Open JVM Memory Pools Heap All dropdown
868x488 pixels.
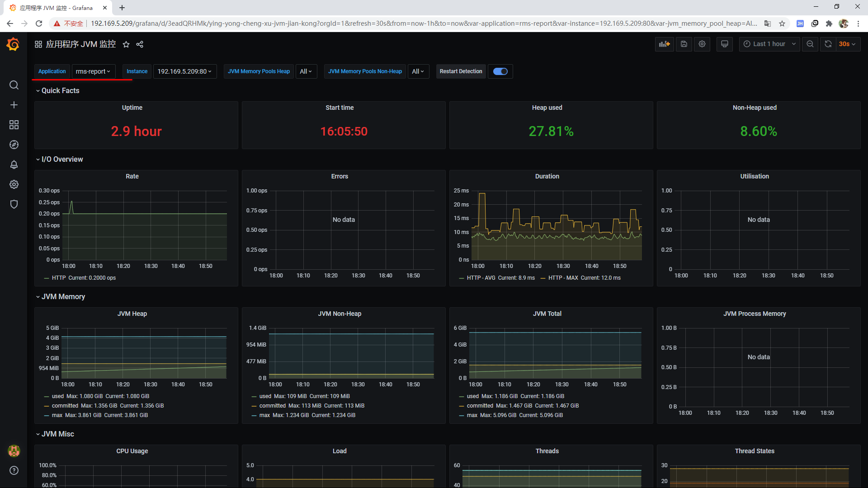click(306, 71)
